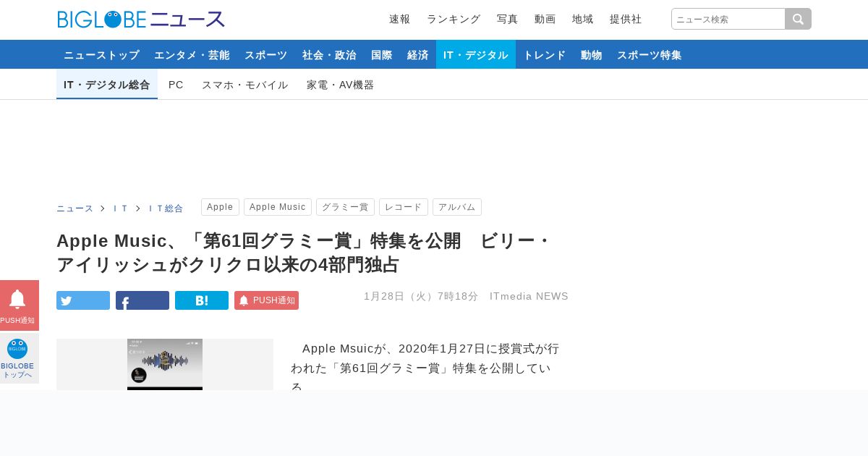The width and height of the screenshot is (868, 456).
Task: Click the search magnifier button
Action: point(798,19)
